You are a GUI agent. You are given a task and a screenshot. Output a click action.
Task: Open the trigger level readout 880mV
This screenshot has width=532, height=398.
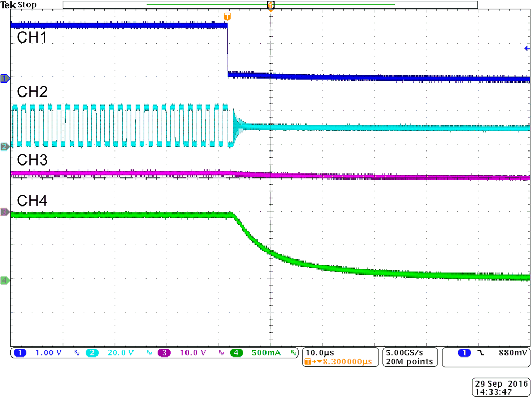[x=512, y=353]
